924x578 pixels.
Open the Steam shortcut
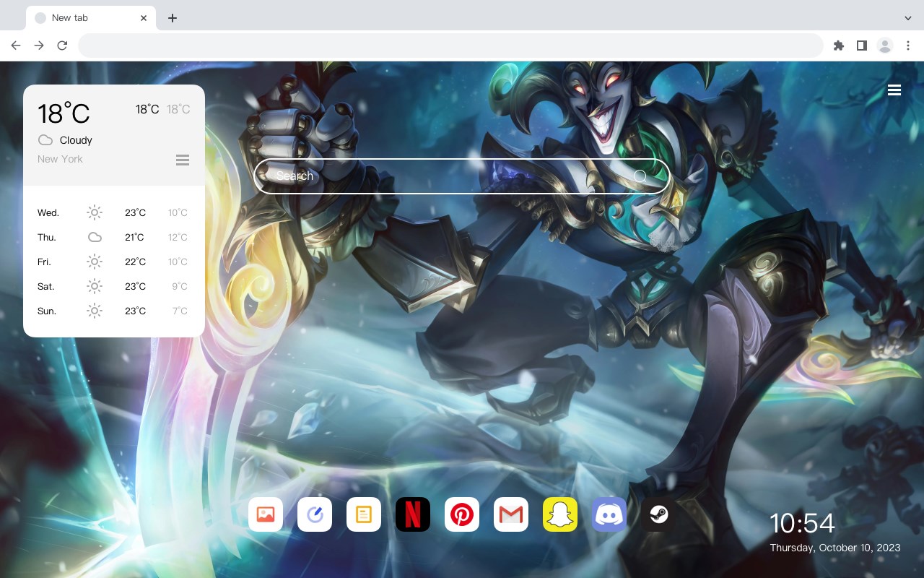tap(658, 514)
